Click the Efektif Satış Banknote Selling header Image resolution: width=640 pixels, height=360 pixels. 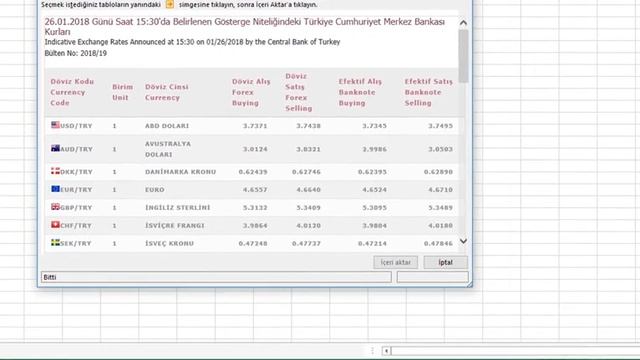point(429,92)
